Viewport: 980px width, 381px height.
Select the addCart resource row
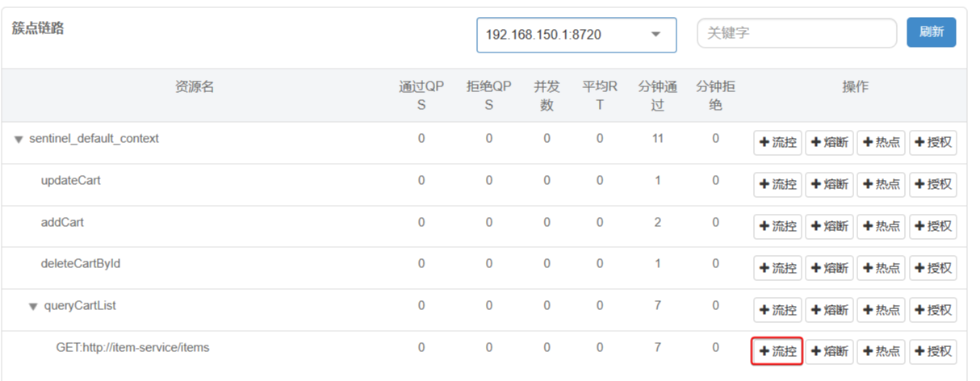point(62,222)
